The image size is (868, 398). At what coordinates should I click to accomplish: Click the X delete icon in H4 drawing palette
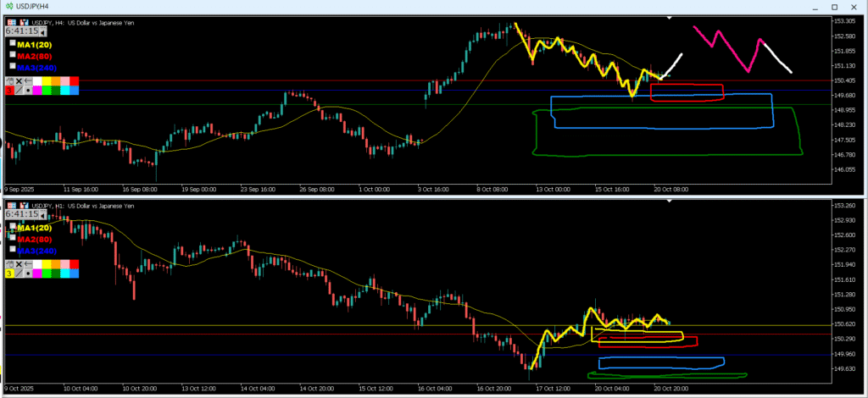pyautogui.click(x=19, y=80)
